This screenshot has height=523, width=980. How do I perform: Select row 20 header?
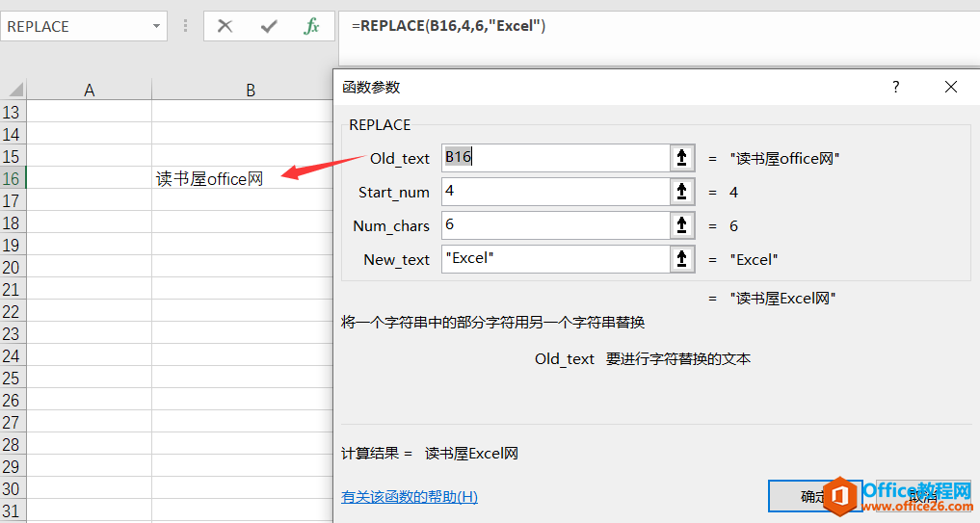13,267
